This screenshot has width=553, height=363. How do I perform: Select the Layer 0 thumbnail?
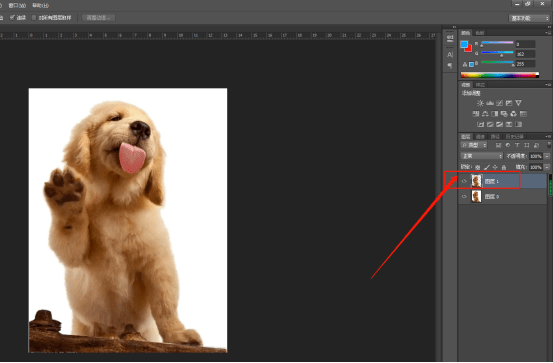[476, 196]
